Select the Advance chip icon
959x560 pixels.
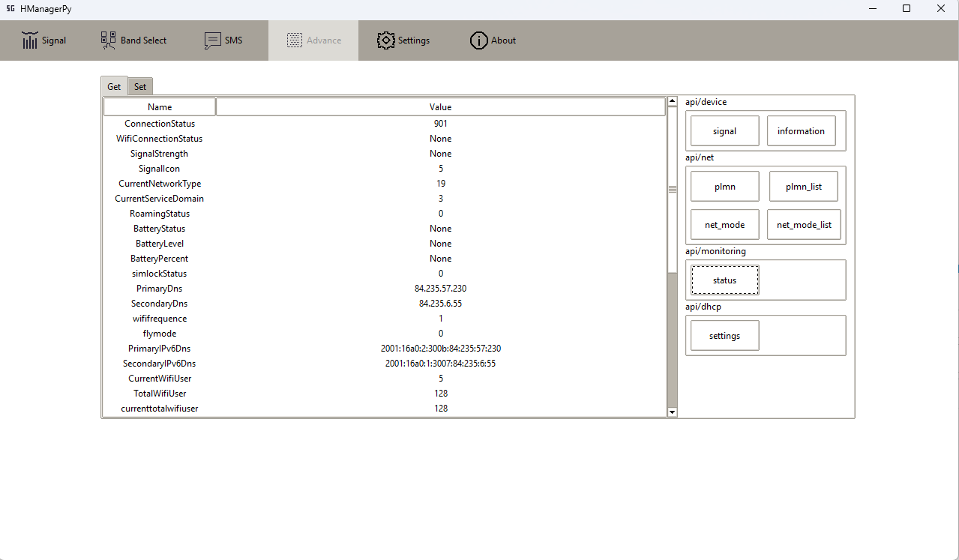pyautogui.click(x=295, y=40)
